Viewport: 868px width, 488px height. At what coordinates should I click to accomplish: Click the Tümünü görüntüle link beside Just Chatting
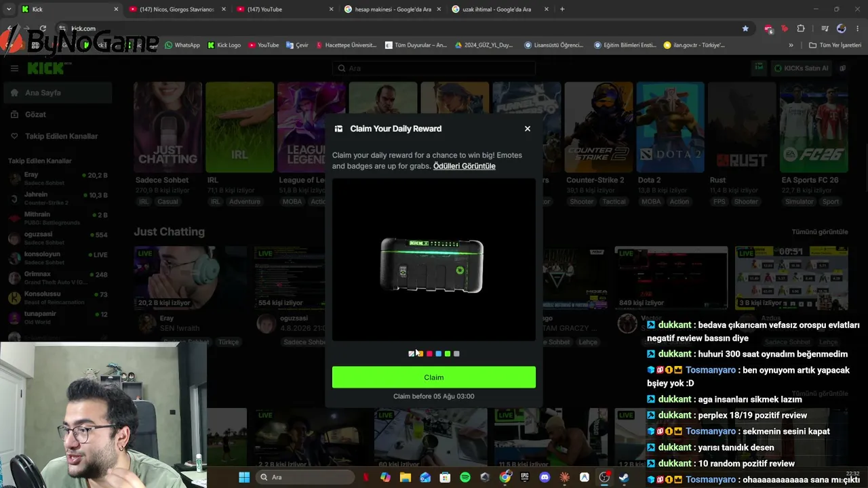[x=820, y=232]
